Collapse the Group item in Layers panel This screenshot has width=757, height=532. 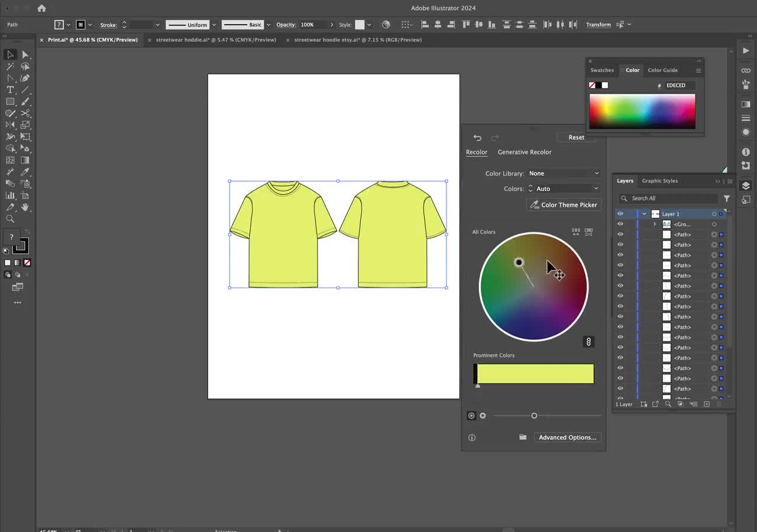654,224
